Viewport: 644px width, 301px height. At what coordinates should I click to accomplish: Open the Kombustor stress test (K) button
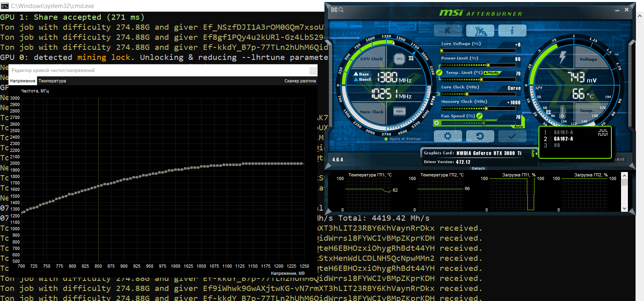click(448, 31)
